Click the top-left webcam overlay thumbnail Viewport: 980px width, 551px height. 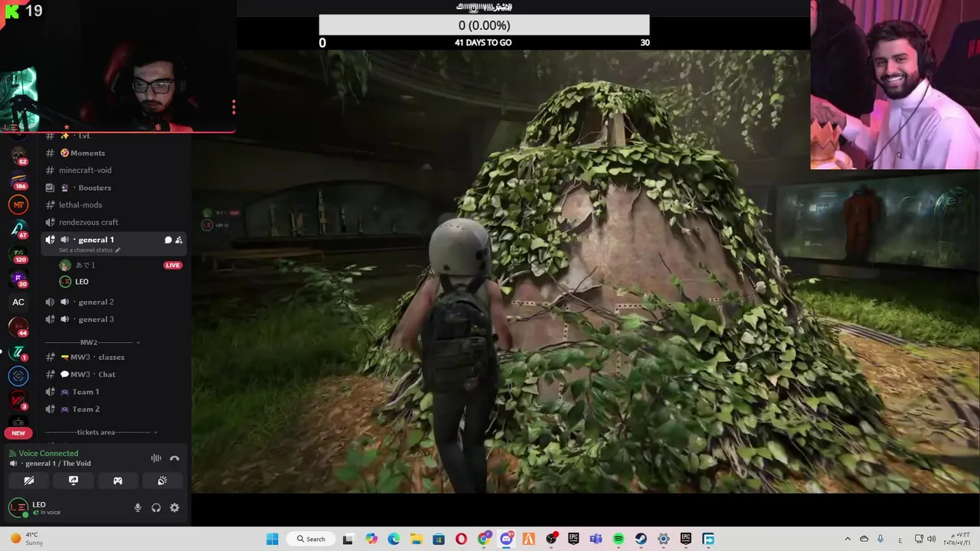pyautogui.click(x=117, y=66)
